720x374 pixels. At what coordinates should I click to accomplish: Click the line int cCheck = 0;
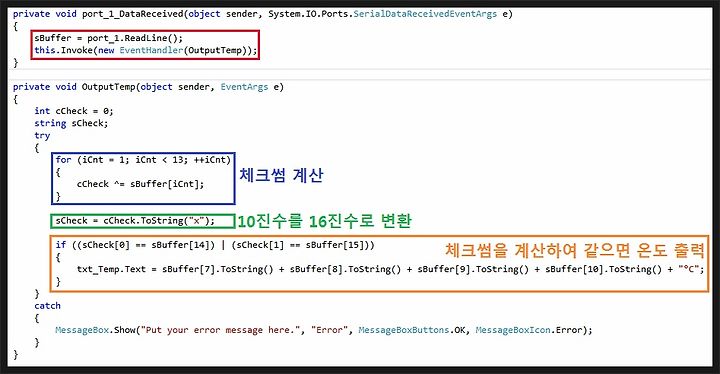tap(73, 111)
